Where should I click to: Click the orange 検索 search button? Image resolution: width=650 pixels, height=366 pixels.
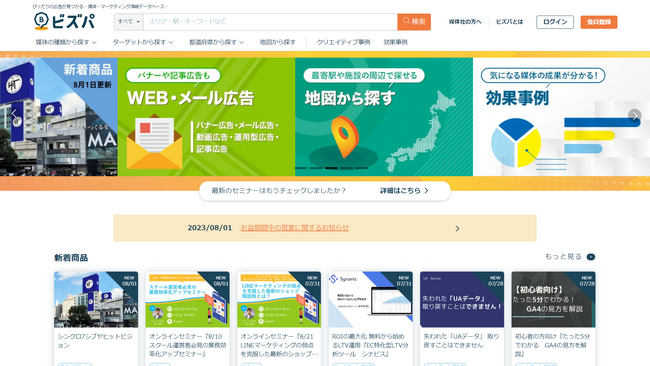[414, 22]
